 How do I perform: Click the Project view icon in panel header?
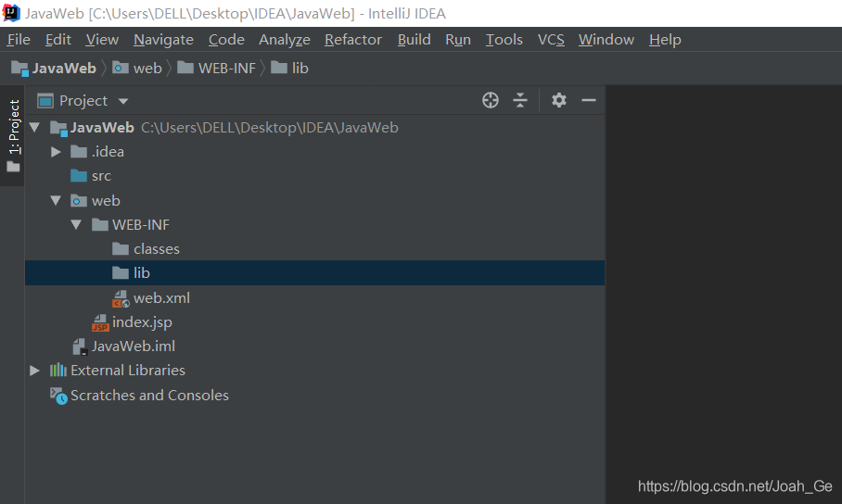point(45,101)
